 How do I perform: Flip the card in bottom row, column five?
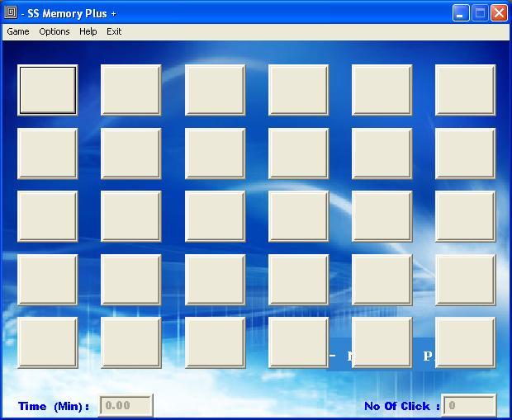pos(382,342)
